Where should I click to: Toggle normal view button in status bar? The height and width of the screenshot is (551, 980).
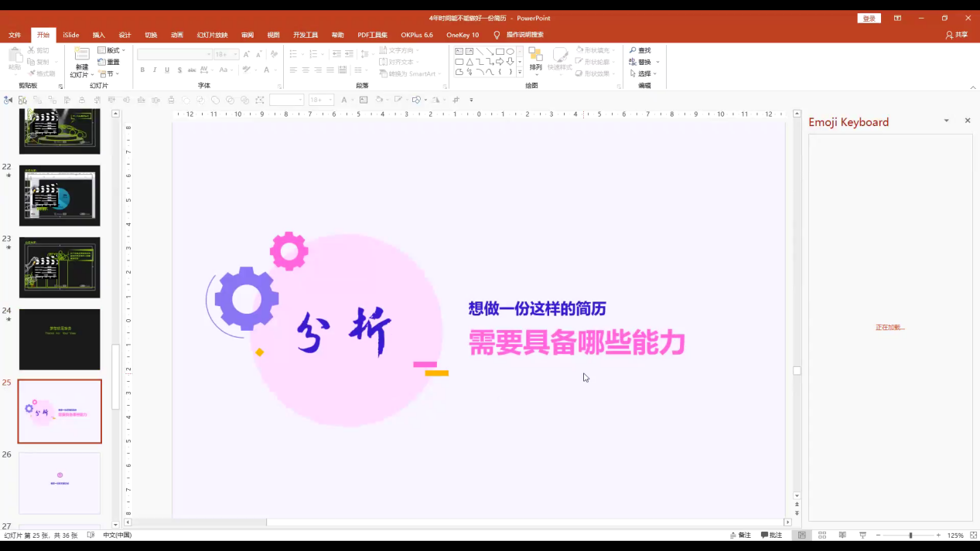click(x=802, y=535)
